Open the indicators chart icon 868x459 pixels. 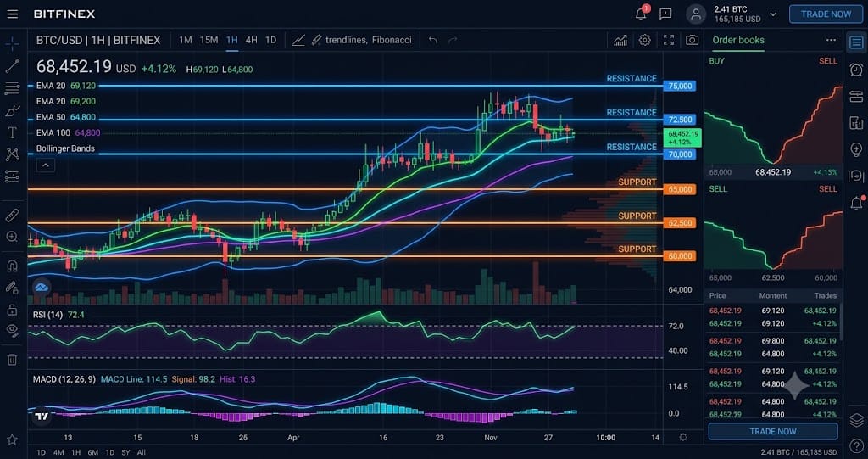point(620,40)
